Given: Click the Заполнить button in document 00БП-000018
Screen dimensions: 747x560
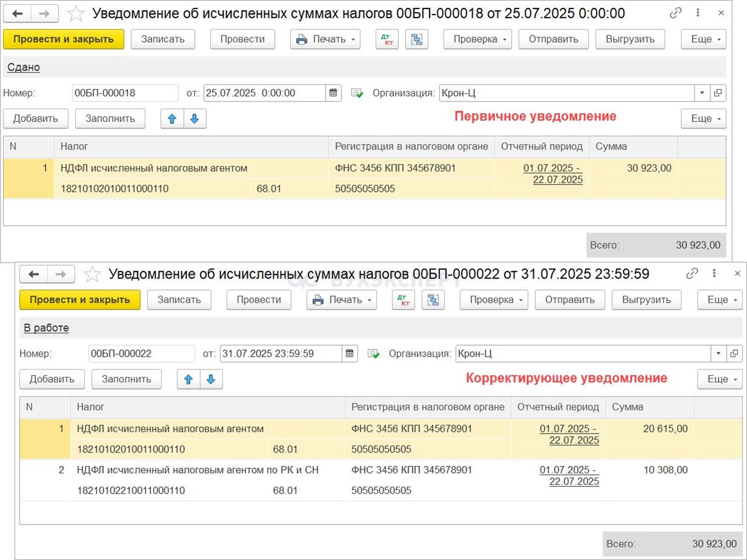Looking at the screenshot, I should [x=110, y=118].
